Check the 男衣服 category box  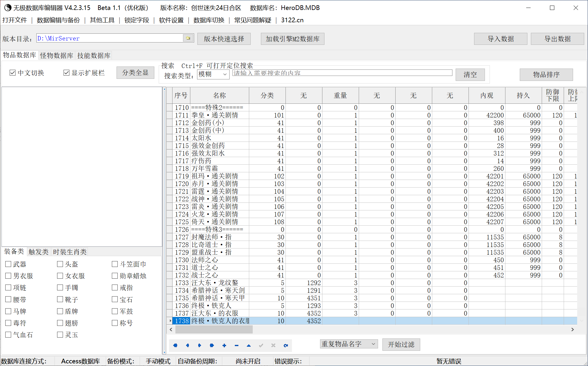tap(8, 276)
